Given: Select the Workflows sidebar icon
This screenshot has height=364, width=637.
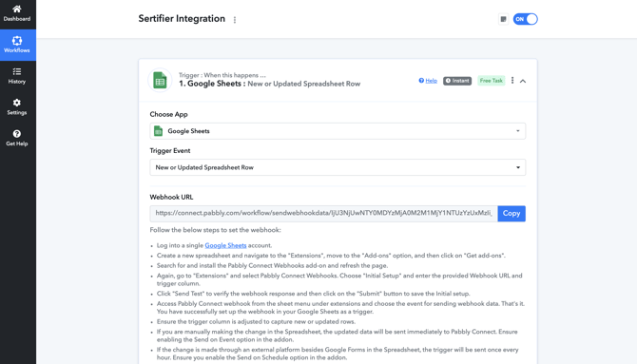Looking at the screenshot, I should [x=17, y=41].
